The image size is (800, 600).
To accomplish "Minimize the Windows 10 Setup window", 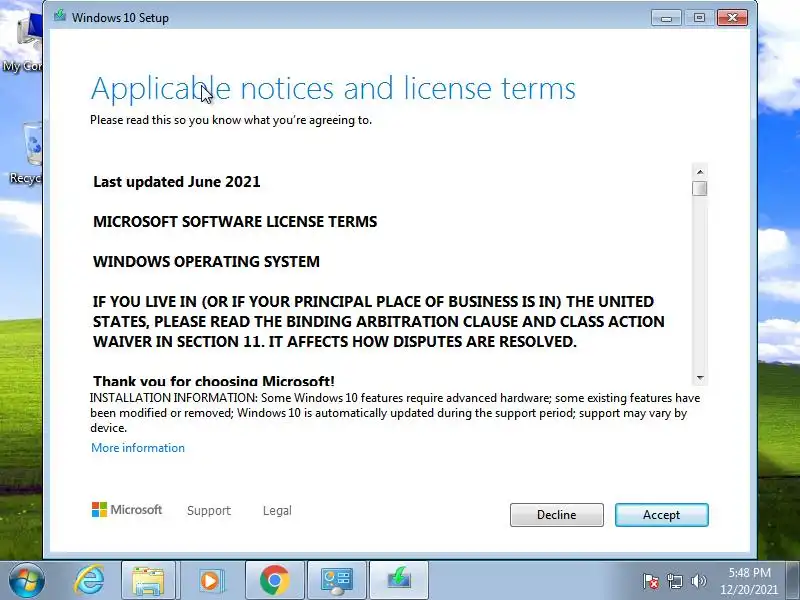I will click(x=666, y=18).
